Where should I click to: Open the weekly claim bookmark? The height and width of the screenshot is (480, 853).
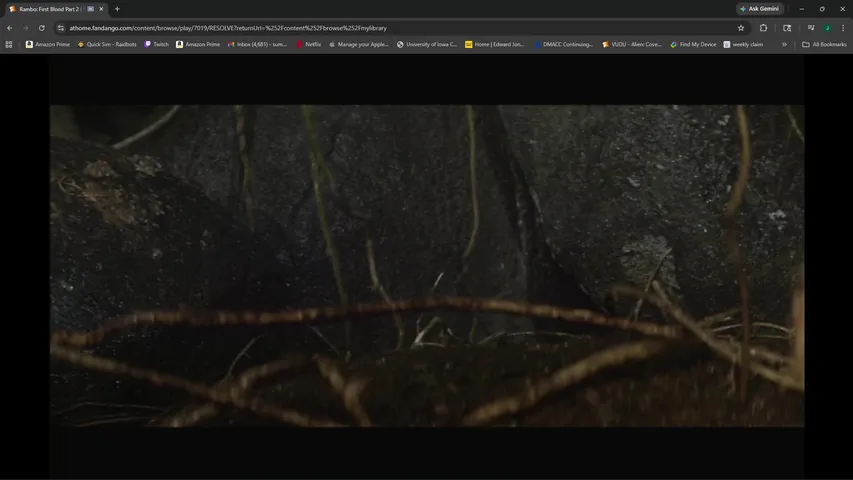[x=743, y=45]
